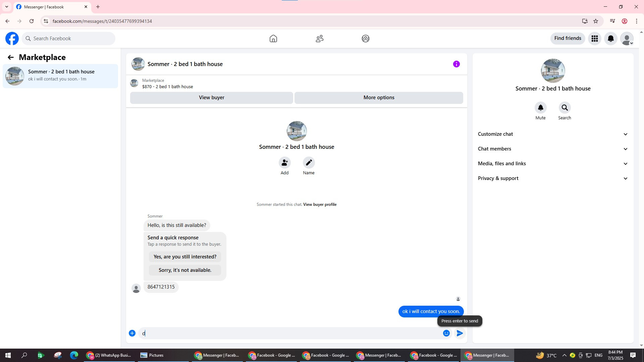Open the Facebook menu grid icon
Viewport: 644px width, 362px height.
594,39
